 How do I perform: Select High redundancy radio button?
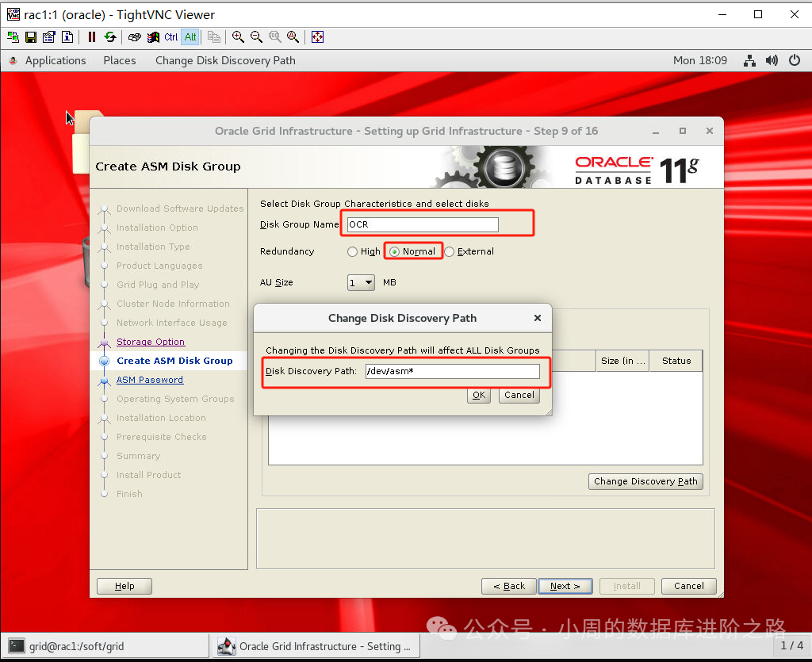pyautogui.click(x=352, y=251)
